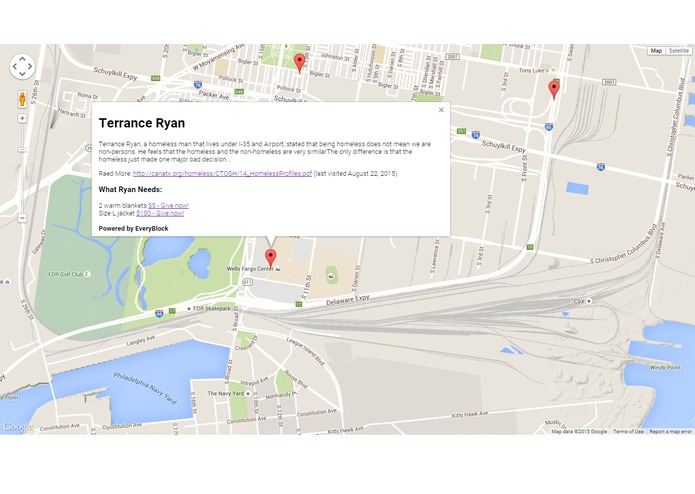Click the Wells Fargo Center label
Image resolution: width=695 pixels, height=494 pixels.
[250, 269]
